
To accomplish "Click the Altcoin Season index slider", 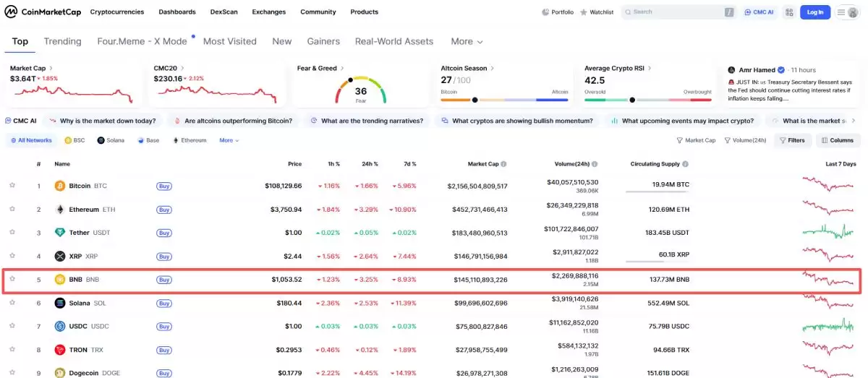I will pyautogui.click(x=504, y=100).
